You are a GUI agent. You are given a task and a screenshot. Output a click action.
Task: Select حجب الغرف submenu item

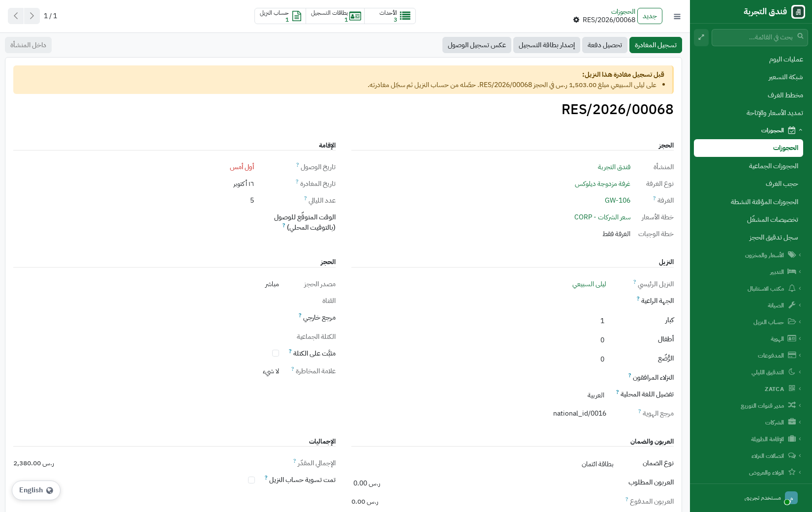pyautogui.click(x=749, y=183)
